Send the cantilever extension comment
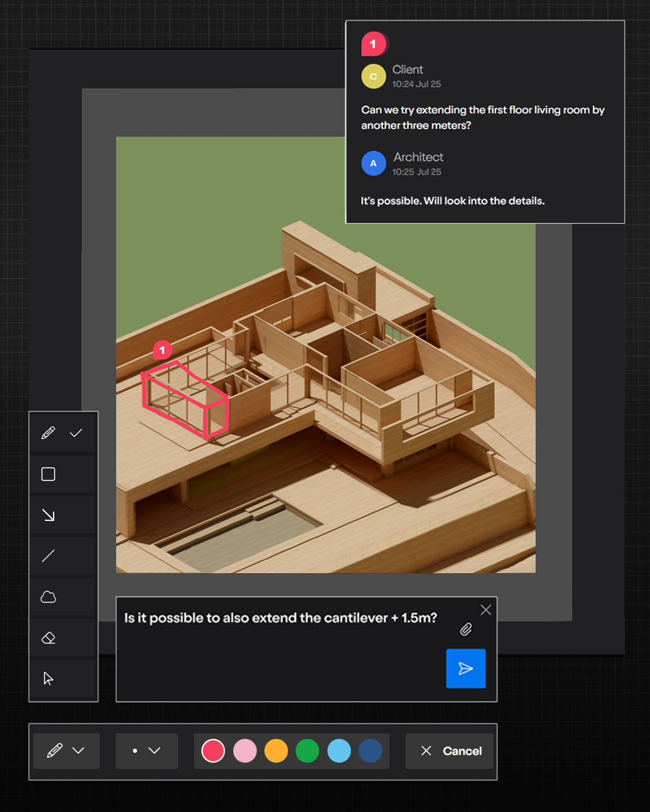The image size is (650, 812). (x=465, y=668)
